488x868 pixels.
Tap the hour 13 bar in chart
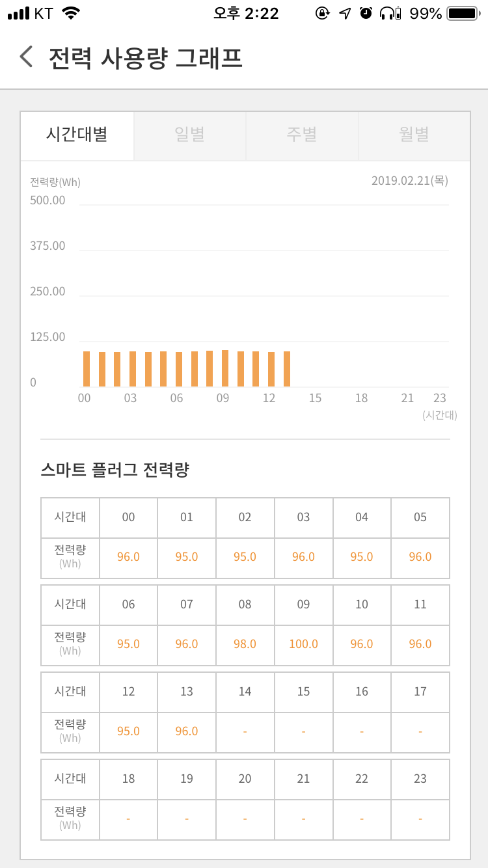tap(287, 369)
